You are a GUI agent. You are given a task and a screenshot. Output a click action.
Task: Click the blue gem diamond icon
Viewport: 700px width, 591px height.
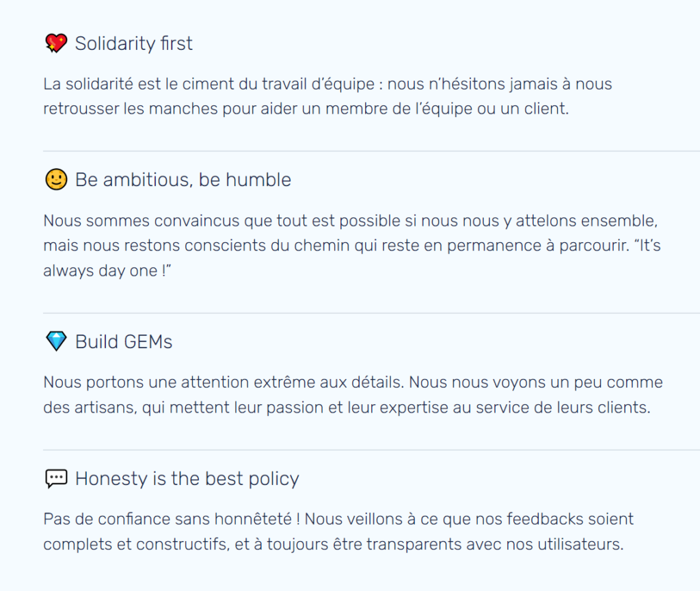click(x=56, y=341)
